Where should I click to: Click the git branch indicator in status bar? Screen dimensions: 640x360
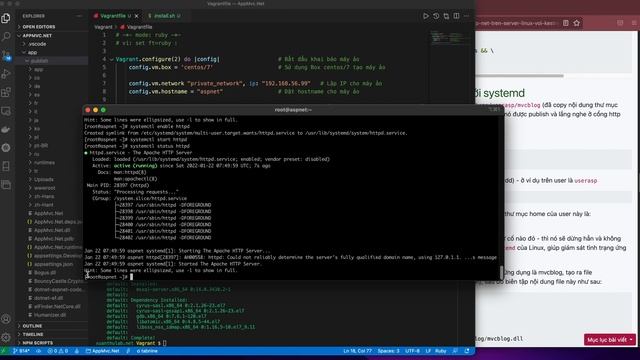tap(21, 351)
